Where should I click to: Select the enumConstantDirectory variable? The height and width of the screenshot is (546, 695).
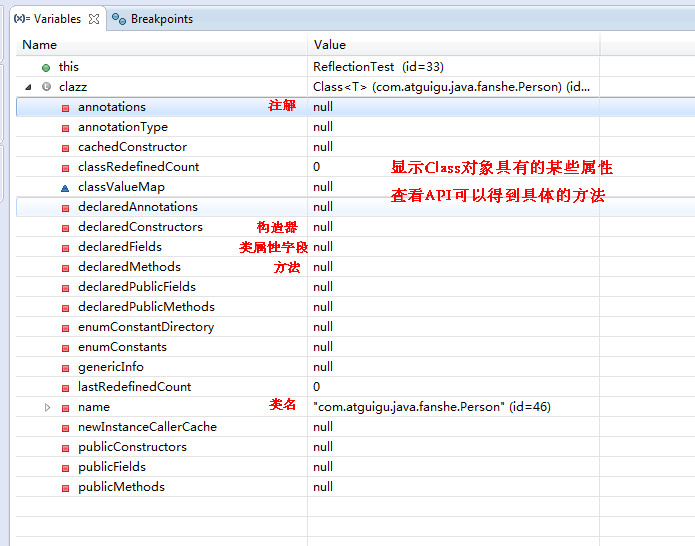[146, 327]
